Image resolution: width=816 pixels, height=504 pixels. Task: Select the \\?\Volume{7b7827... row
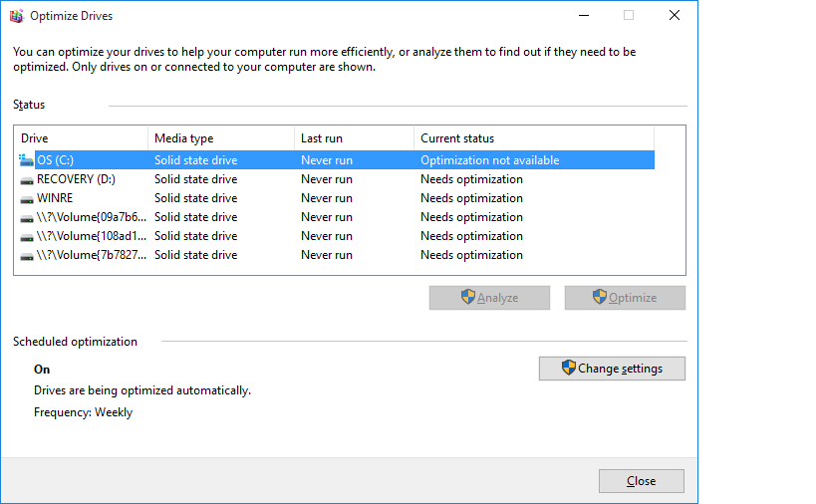pyautogui.click(x=337, y=255)
